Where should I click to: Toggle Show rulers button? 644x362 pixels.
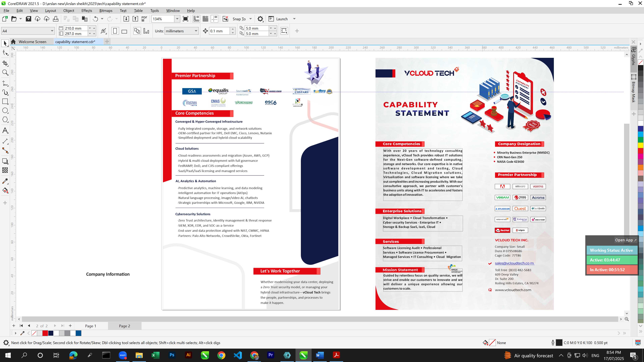click(197, 19)
